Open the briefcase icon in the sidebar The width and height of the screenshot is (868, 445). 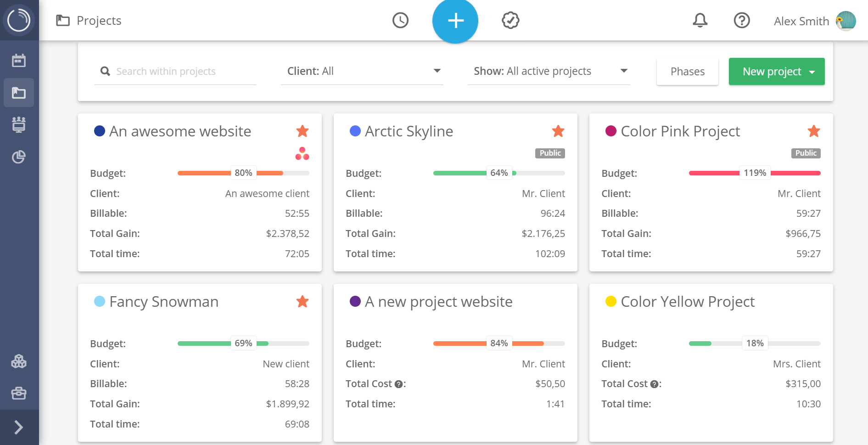coord(19,394)
